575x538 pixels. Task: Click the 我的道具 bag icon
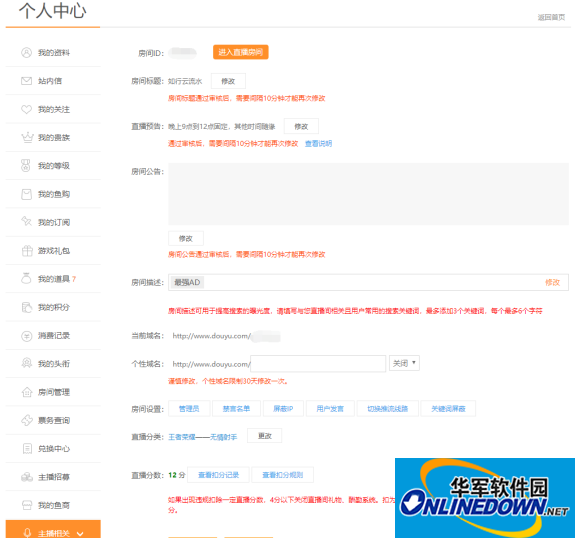tap(26, 278)
